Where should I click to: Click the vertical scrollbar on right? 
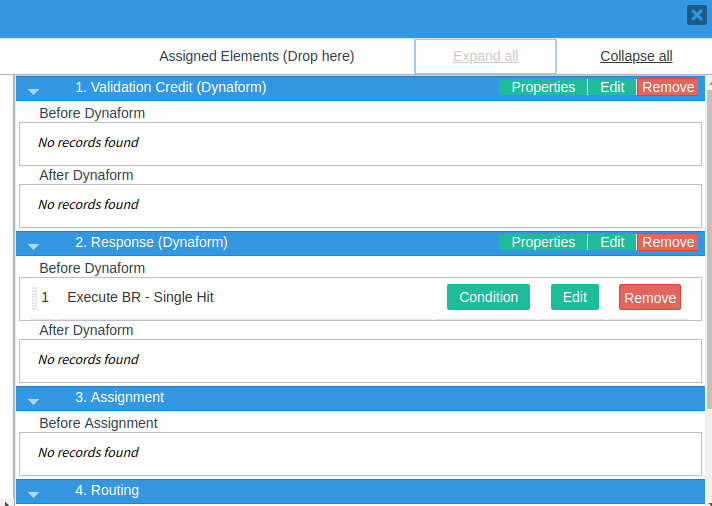pos(709,250)
